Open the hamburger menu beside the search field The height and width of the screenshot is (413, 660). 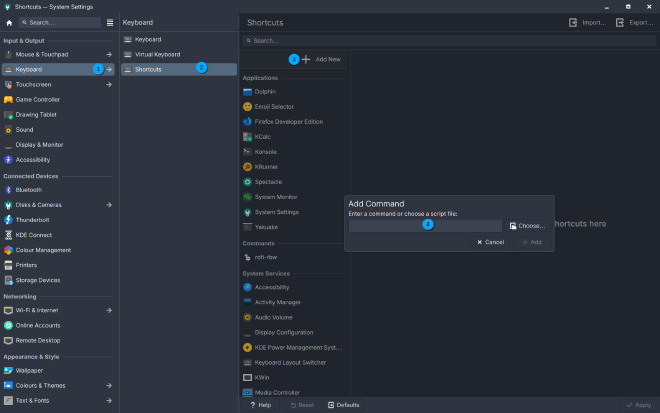pyautogui.click(x=110, y=22)
